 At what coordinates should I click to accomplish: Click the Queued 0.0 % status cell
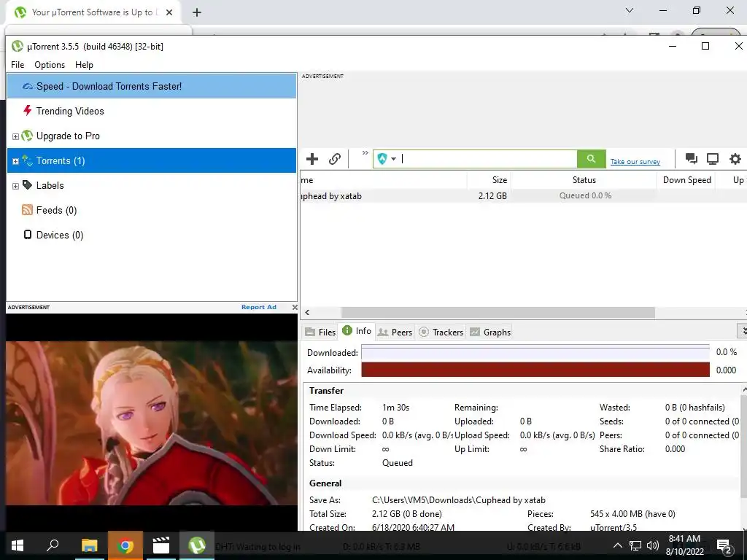(584, 195)
